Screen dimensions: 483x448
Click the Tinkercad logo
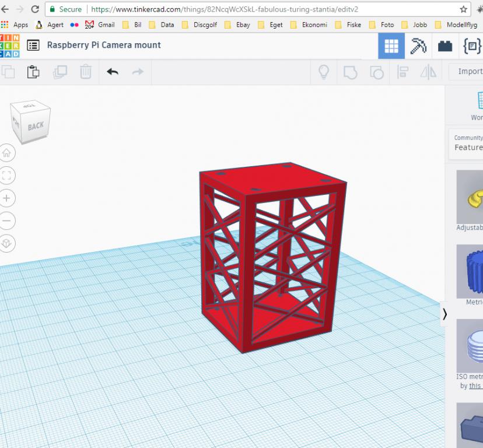[10, 45]
